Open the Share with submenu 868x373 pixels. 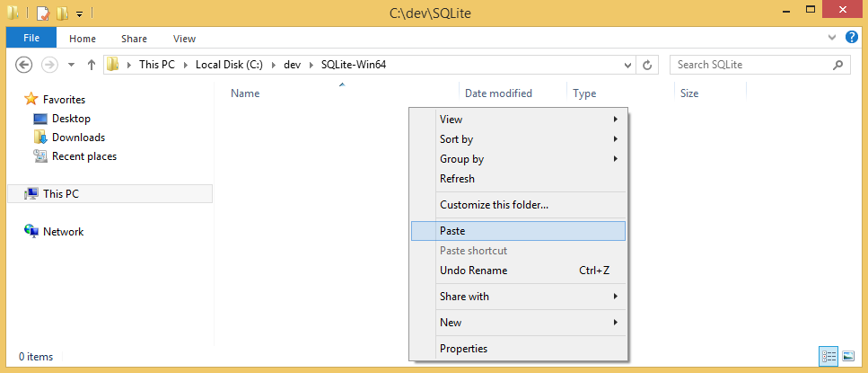(518, 297)
